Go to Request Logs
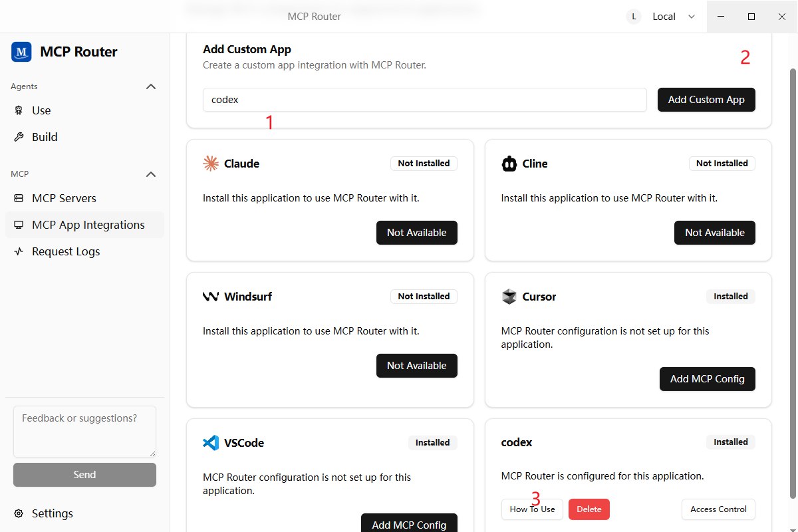798x532 pixels. (65, 251)
